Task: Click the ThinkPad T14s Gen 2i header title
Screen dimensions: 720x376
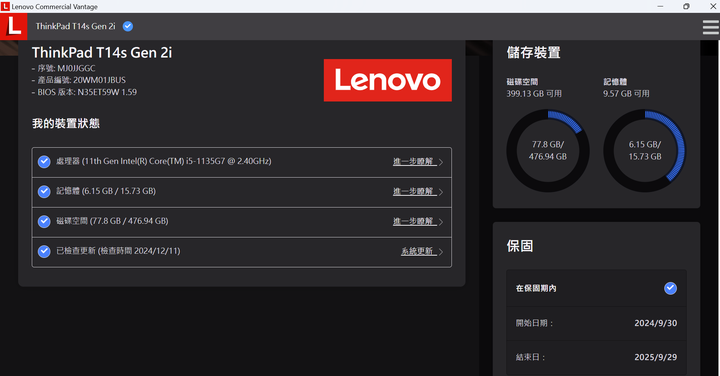Action: (76, 27)
